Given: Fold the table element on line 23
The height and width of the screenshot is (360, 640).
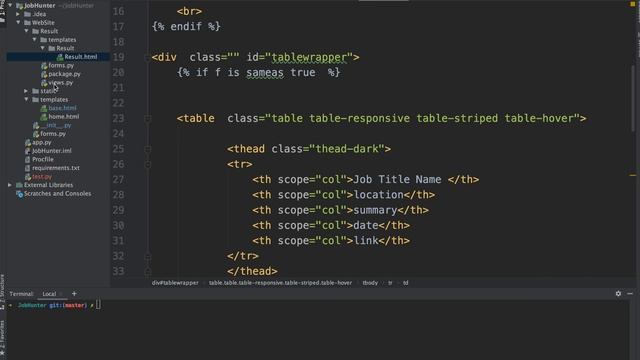Looking at the screenshot, I should [147, 119].
